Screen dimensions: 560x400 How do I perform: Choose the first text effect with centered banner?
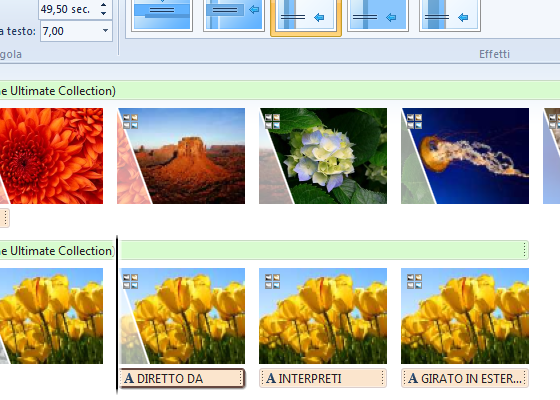coord(162,14)
